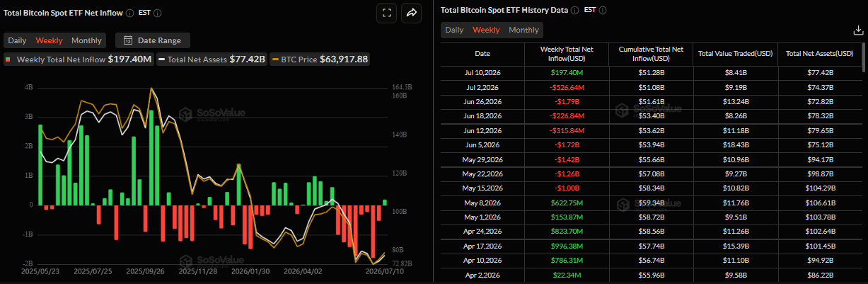
Task: Open the Date Range picker
Action: point(152,40)
